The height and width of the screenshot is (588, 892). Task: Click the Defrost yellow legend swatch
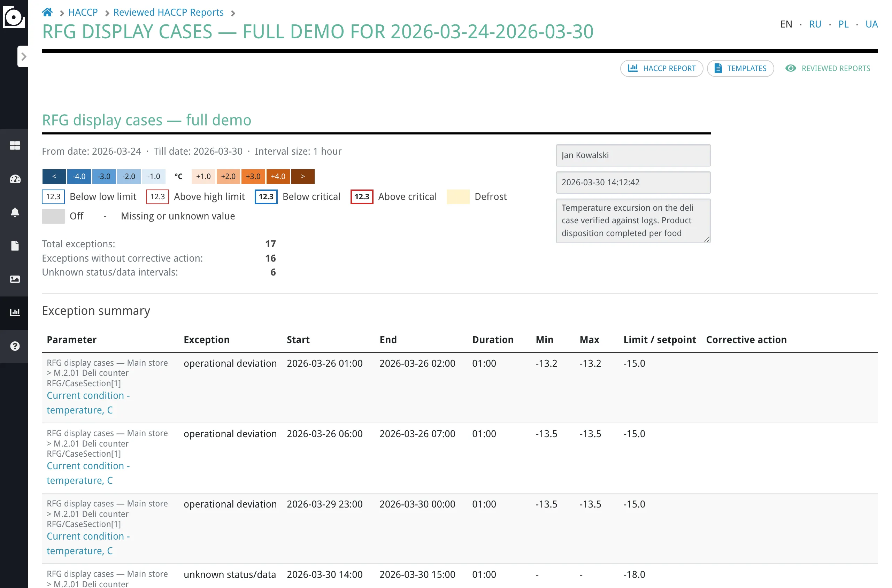pyautogui.click(x=458, y=197)
